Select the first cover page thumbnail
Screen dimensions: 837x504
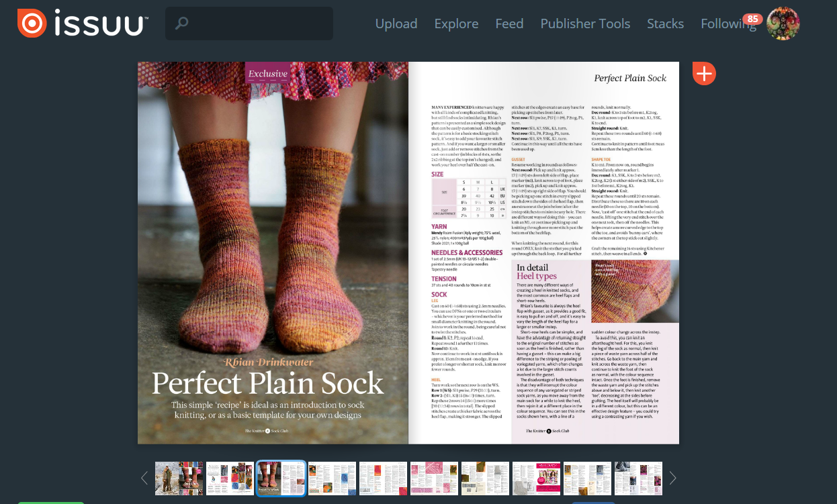click(179, 478)
